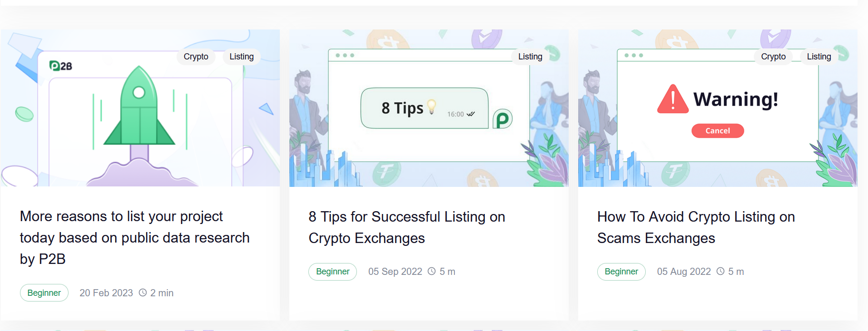Click Beginner badge on 20 Feb 2023 card
Screen dimensions: 868x331
(x=44, y=293)
